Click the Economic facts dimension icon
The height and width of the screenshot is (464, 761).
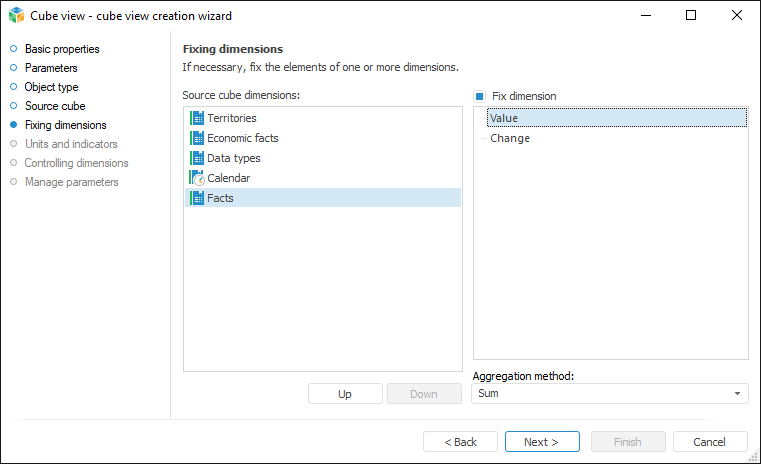tap(197, 138)
